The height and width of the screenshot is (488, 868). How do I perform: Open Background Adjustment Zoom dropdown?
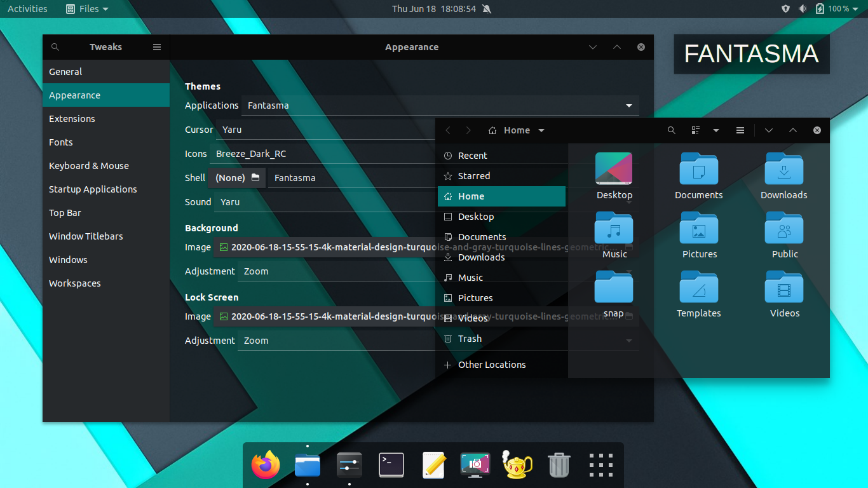tap(438, 271)
